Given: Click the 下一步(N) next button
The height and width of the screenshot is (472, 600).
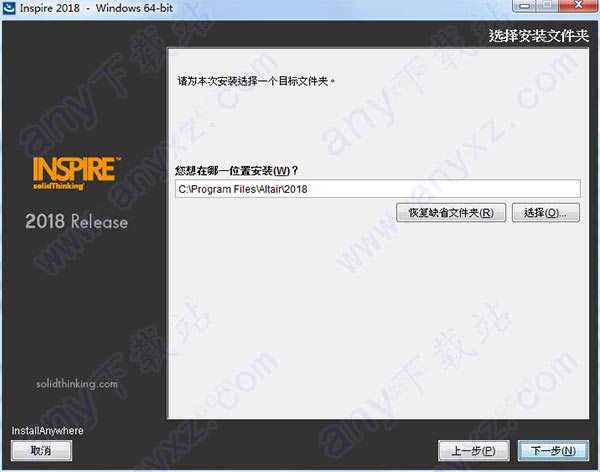Looking at the screenshot, I should tap(553, 451).
